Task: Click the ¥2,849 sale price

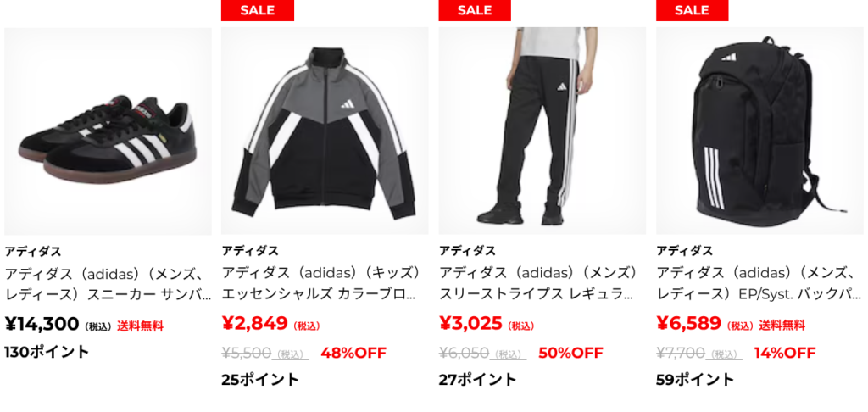Action: [x=254, y=323]
